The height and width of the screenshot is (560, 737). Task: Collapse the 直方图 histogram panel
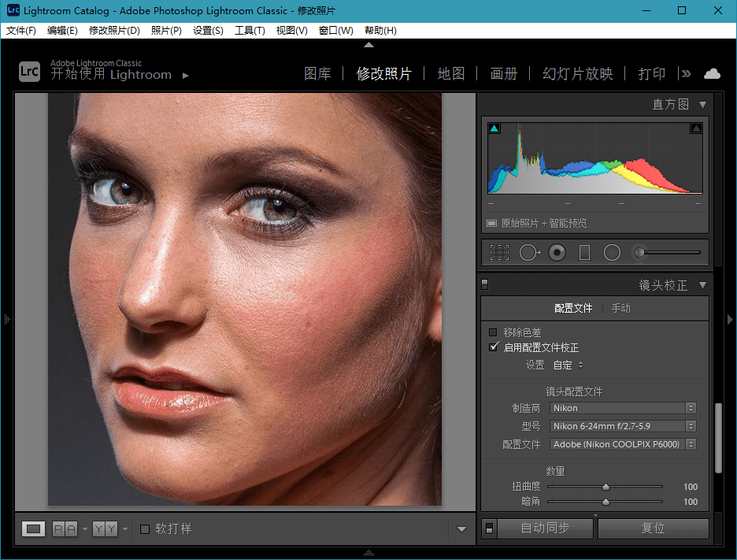click(703, 103)
